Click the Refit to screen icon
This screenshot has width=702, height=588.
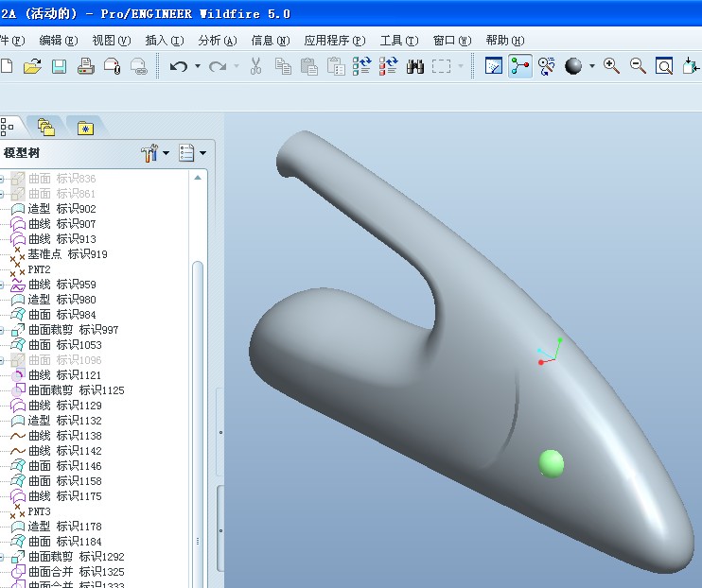click(x=664, y=66)
